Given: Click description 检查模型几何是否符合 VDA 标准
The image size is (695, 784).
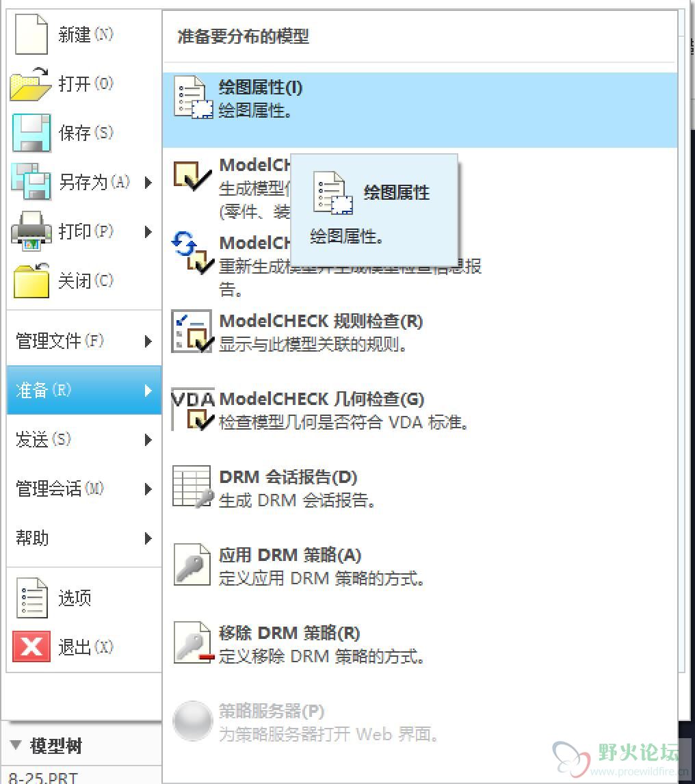Looking at the screenshot, I should pyautogui.click(x=343, y=423).
